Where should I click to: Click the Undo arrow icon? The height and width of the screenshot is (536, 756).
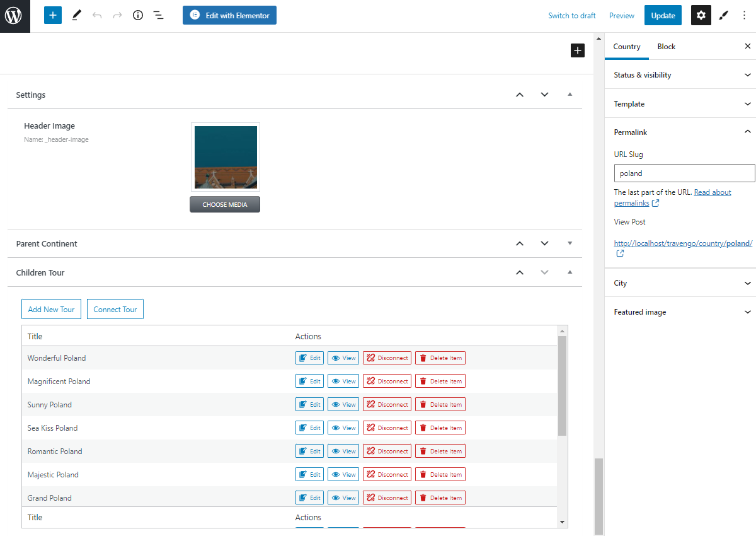pos(98,15)
